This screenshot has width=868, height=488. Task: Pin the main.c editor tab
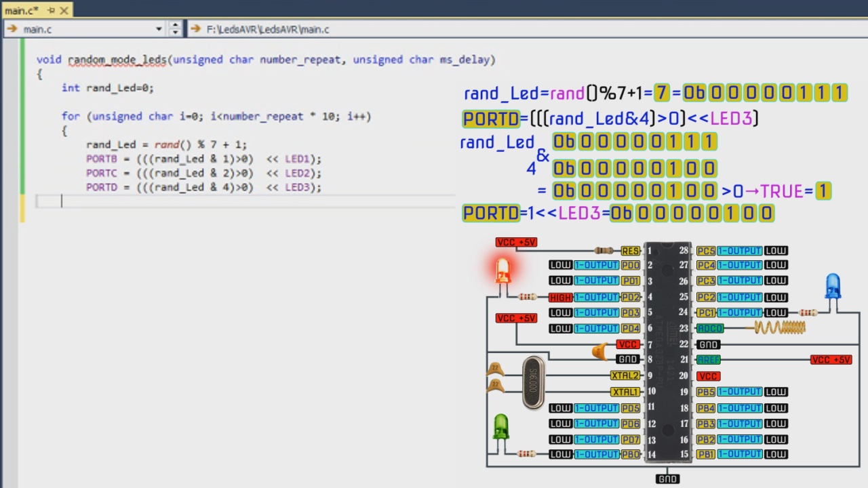click(x=51, y=10)
